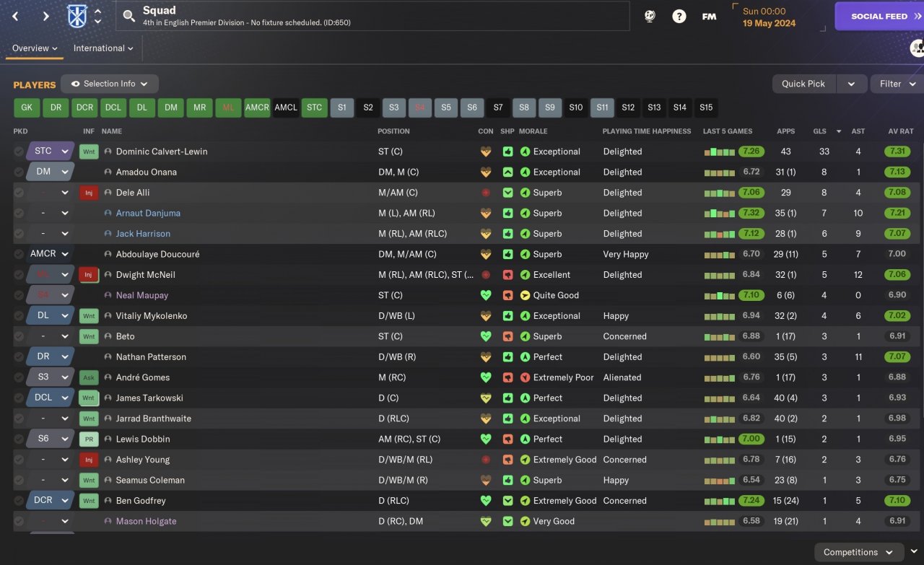Click Dominic Calvert-Lewin's wanted status badge
The width and height of the screenshot is (924, 565).
(89, 152)
